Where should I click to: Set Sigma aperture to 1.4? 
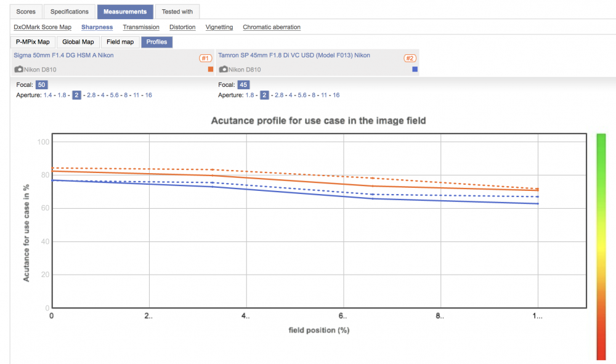47,95
